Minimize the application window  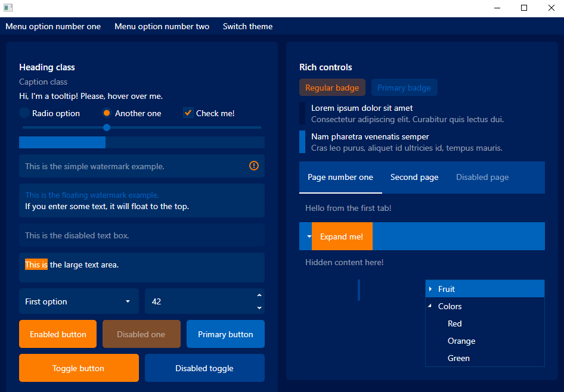[497, 8]
